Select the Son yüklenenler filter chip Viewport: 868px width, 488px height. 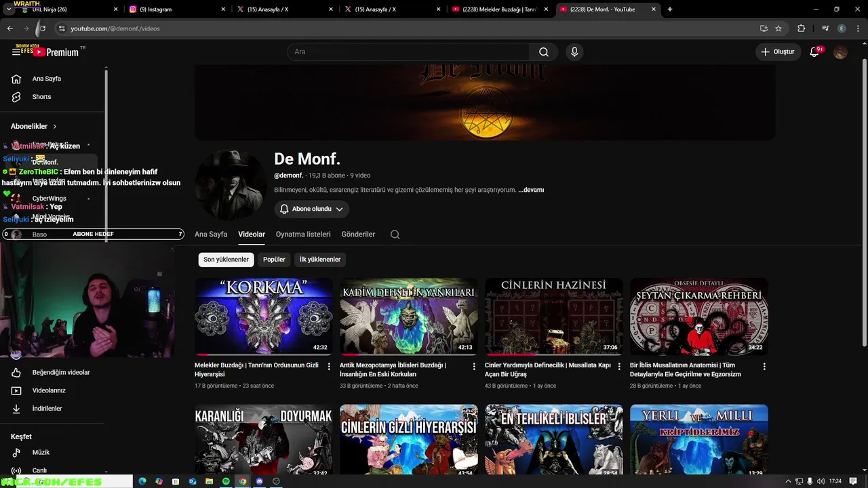226,260
